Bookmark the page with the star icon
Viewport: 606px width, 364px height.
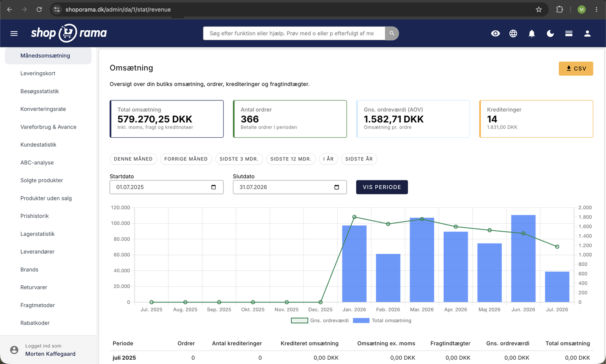coord(539,9)
